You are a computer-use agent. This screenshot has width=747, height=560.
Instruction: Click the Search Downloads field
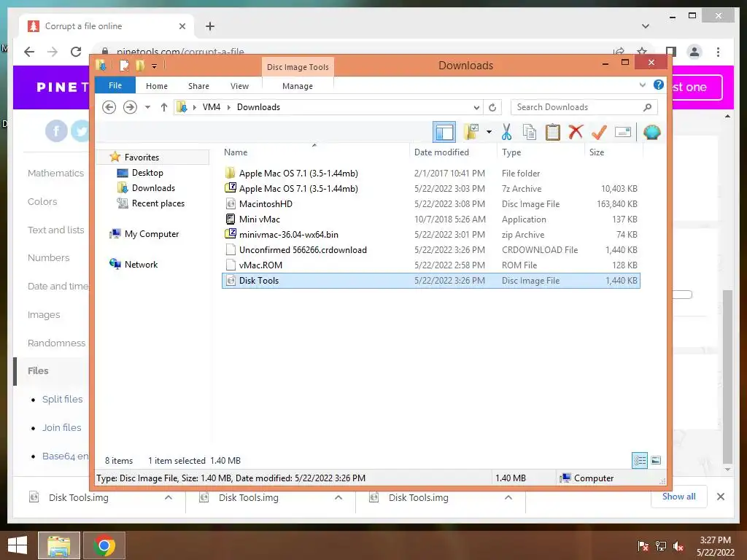pyautogui.click(x=584, y=107)
